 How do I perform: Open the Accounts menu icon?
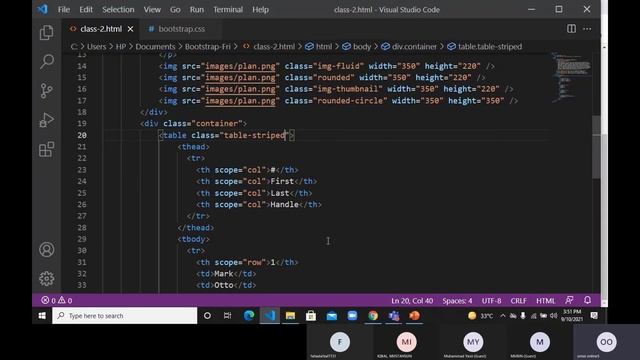(47, 249)
